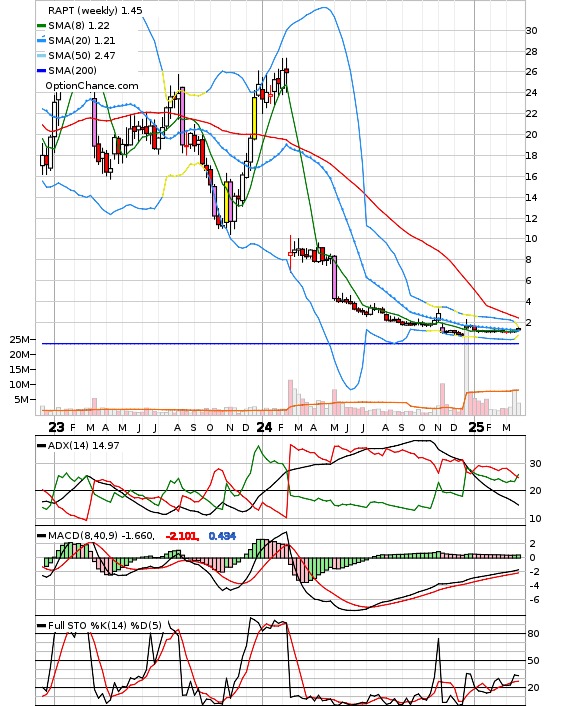Image resolution: width=566 pixels, height=706 pixels.
Task: Click the bold 24 year axis marker
Action: pyautogui.click(x=264, y=427)
